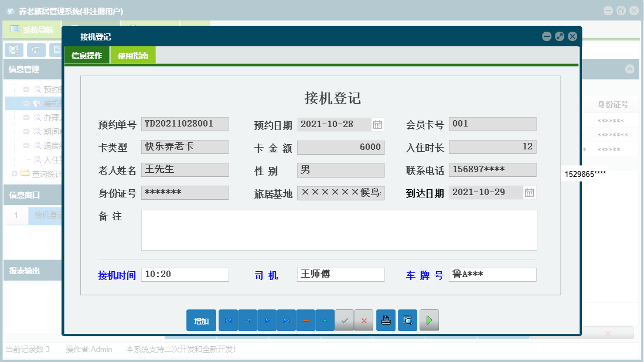
Task: Switch to the 使用指南 tab
Action: point(133,56)
